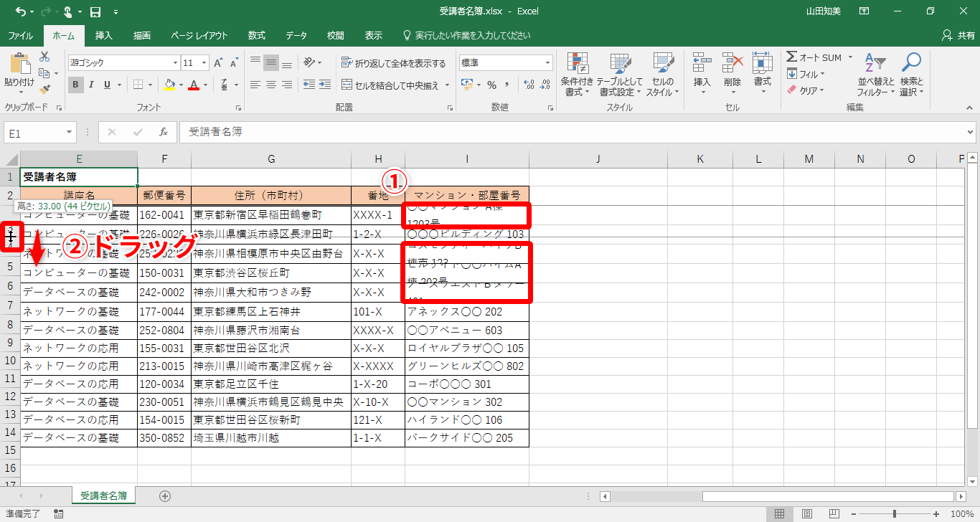
Task: Click the オート SUM button
Action: [814, 57]
